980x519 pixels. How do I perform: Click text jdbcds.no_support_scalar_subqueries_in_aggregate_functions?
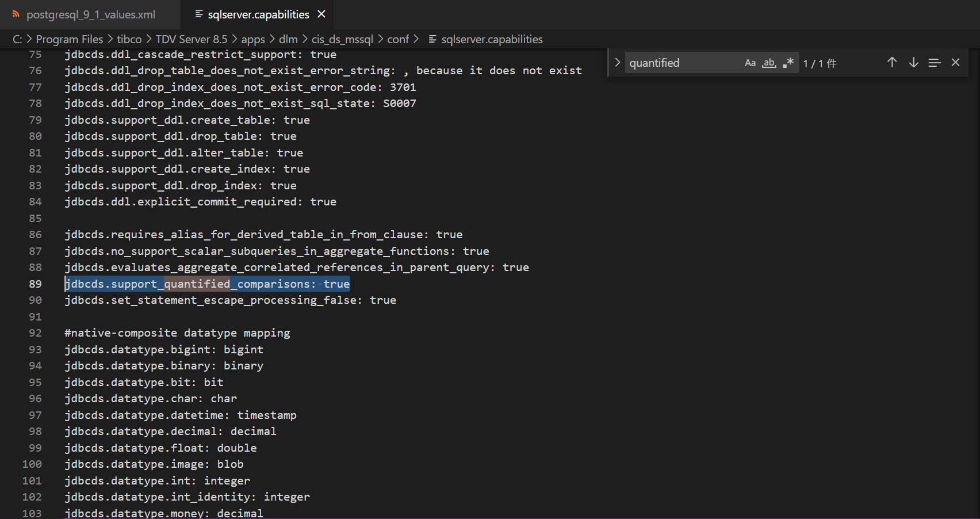[x=257, y=251]
